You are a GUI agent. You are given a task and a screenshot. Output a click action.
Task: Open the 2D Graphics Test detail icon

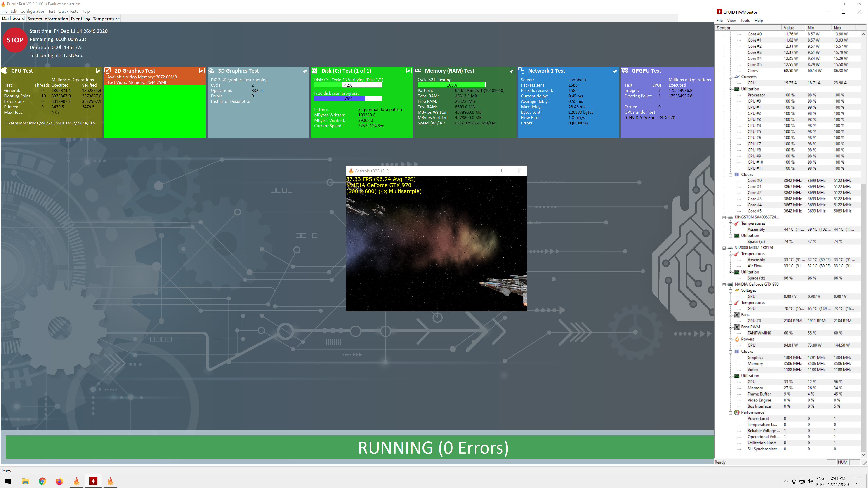(x=202, y=71)
